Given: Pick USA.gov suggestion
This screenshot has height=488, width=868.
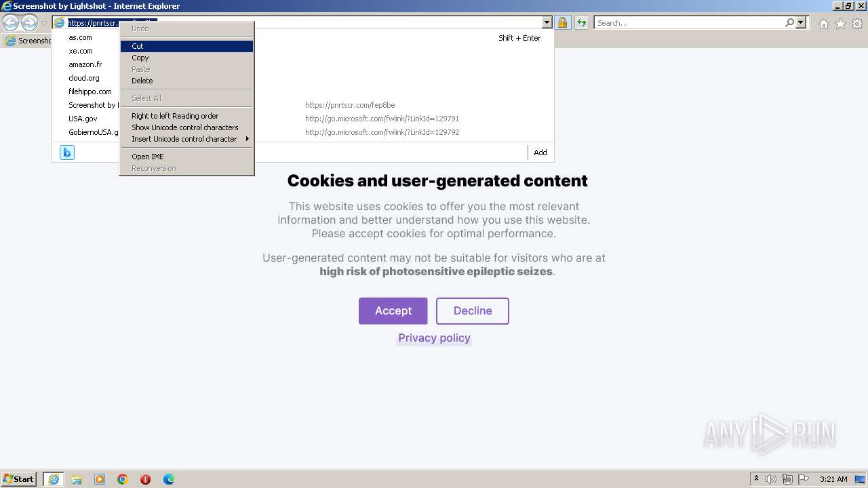Looking at the screenshot, I should pyautogui.click(x=83, y=119).
